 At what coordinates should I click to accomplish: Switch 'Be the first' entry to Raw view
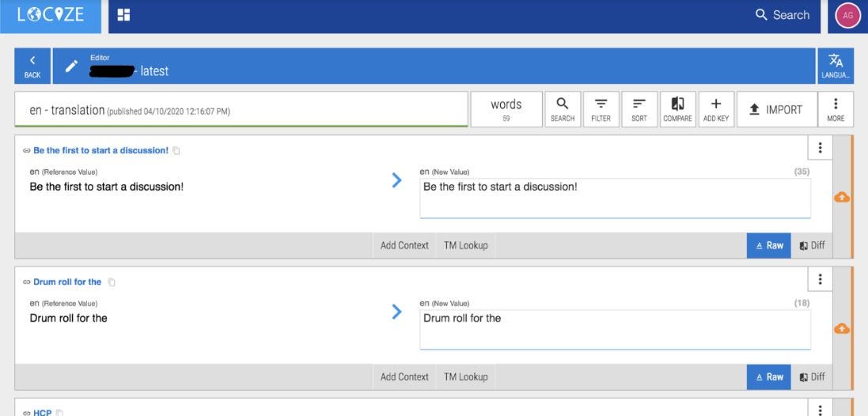[769, 245]
